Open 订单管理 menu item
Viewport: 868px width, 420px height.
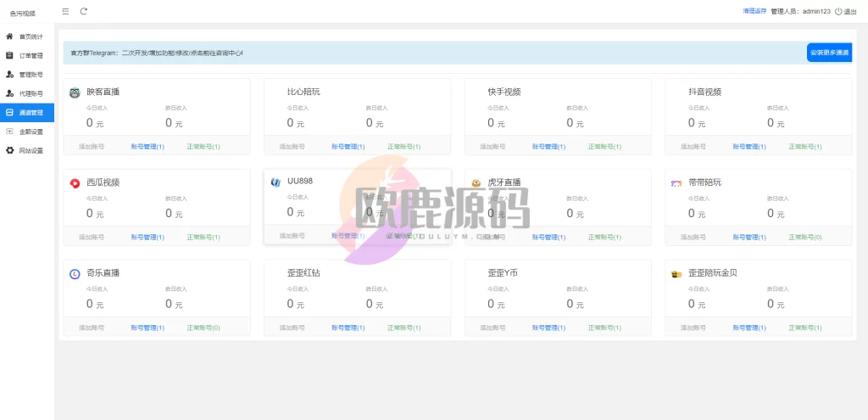pos(27,55)
